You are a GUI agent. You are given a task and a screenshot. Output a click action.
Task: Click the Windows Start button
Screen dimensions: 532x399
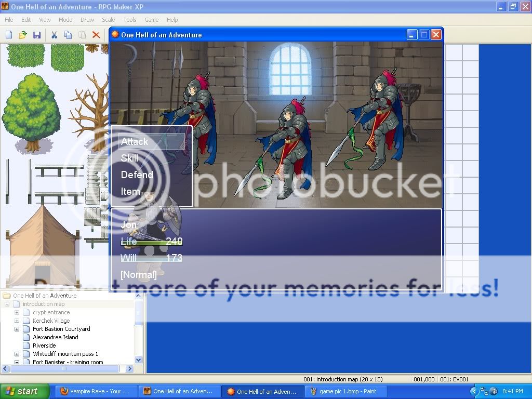[25, 392]
